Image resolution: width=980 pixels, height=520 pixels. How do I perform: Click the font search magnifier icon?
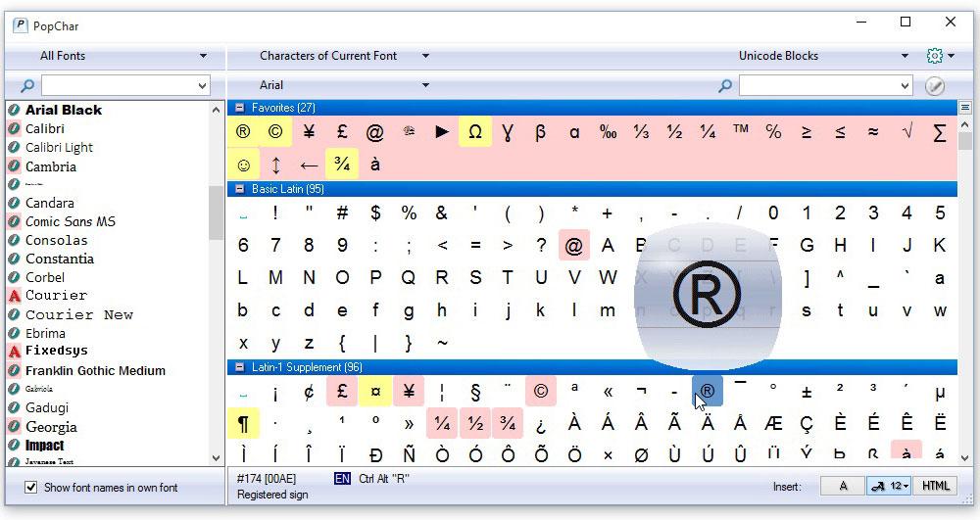27,85
